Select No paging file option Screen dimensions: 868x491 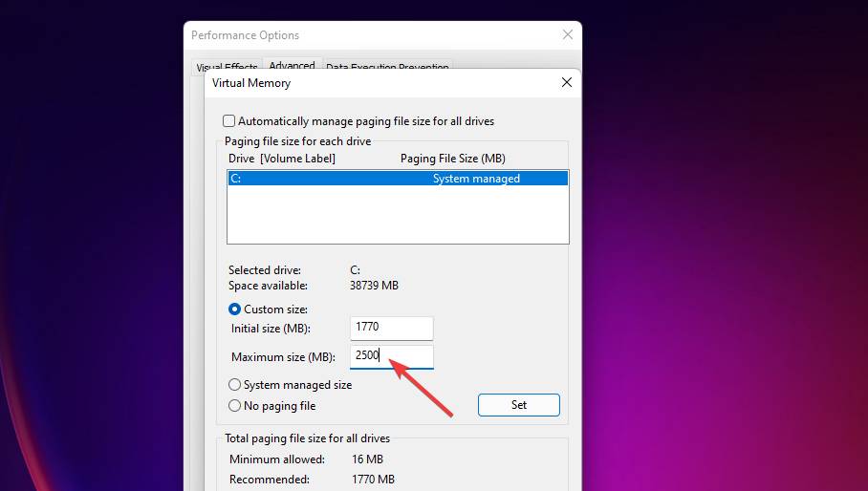234,406
